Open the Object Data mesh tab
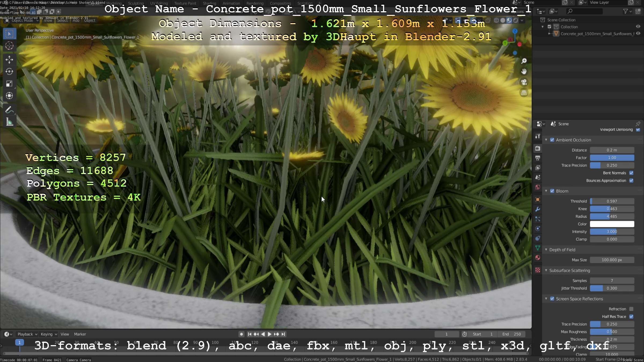This screenshot has width=644, height=362. 537,248
